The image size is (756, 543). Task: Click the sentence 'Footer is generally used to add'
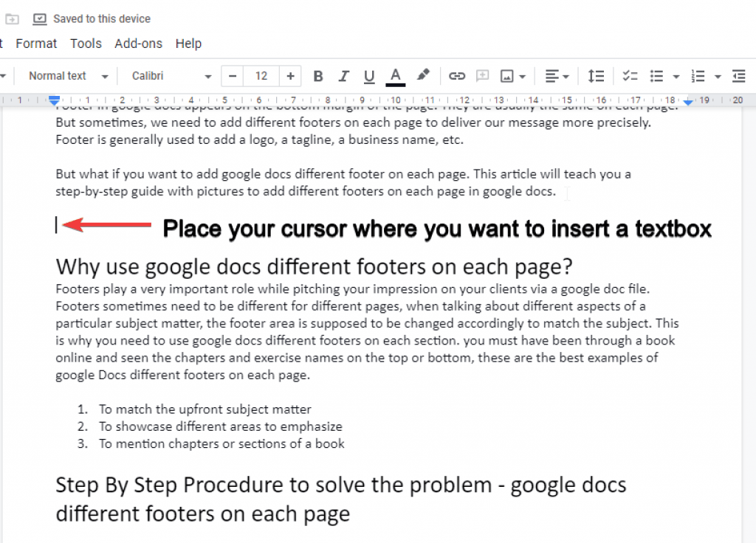[x=259, y=139]
